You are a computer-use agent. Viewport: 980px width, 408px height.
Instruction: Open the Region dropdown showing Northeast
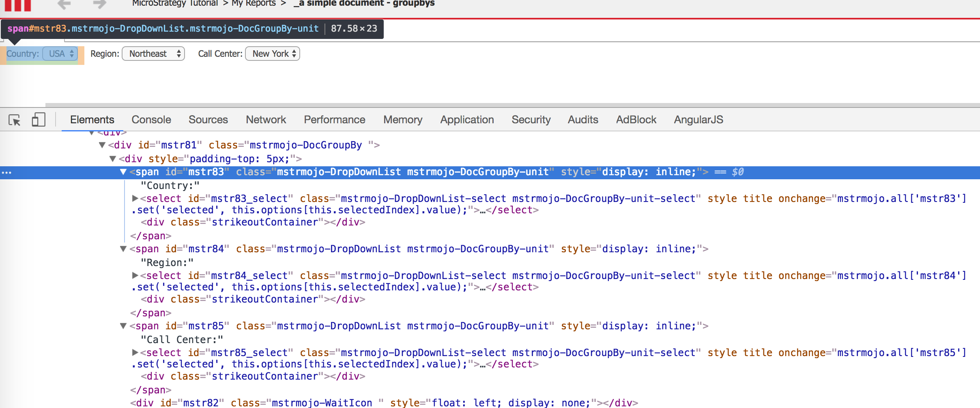pyautogui.click(x=153, y=54)
